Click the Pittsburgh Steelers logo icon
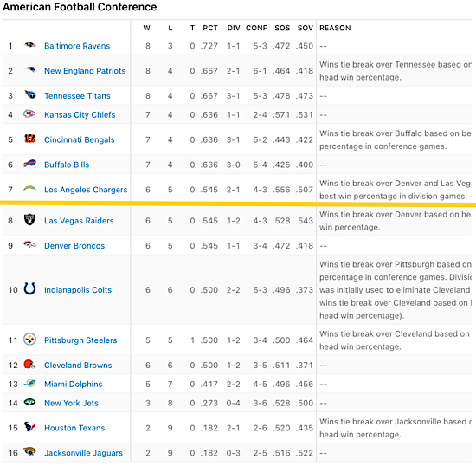This screenshot has width=476, height=466. click(29, 339)
